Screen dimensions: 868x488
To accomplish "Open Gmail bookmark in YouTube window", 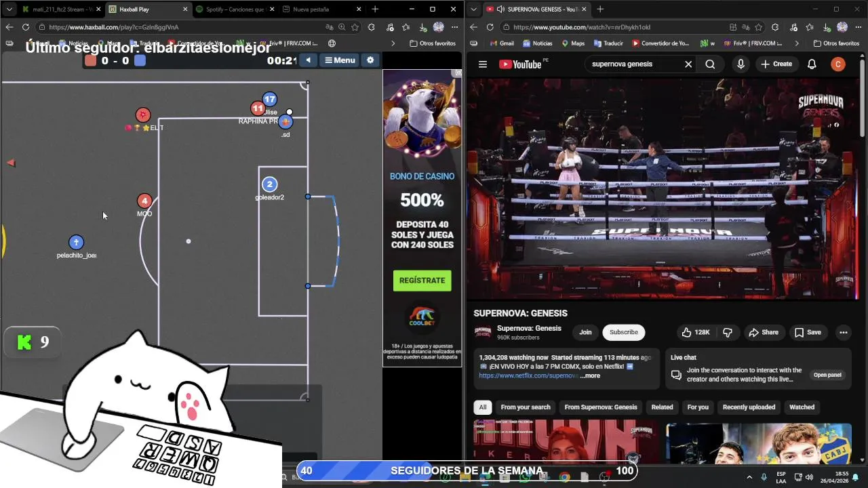I will [500, 43].
